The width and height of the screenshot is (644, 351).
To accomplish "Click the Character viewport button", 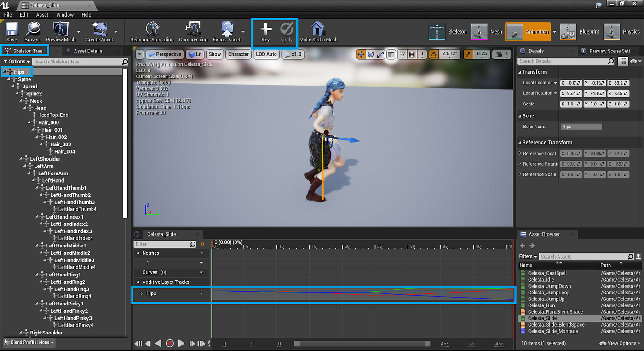I will coord(238,54).
